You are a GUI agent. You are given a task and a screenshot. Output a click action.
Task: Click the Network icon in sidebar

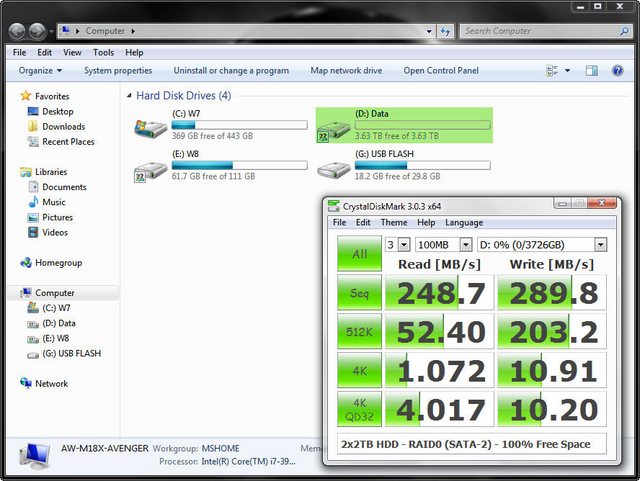click(26, 383)
